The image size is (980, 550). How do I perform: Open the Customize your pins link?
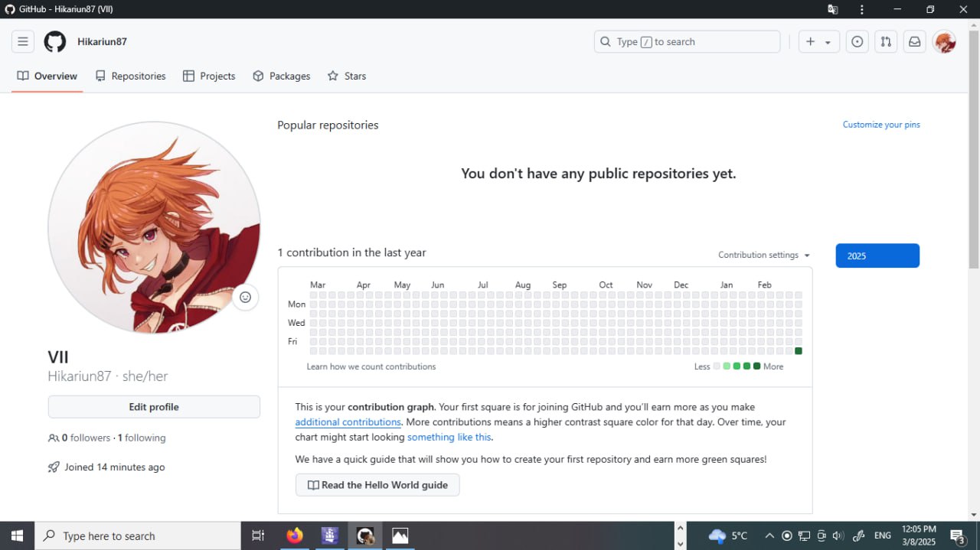(x=881, y=125)
